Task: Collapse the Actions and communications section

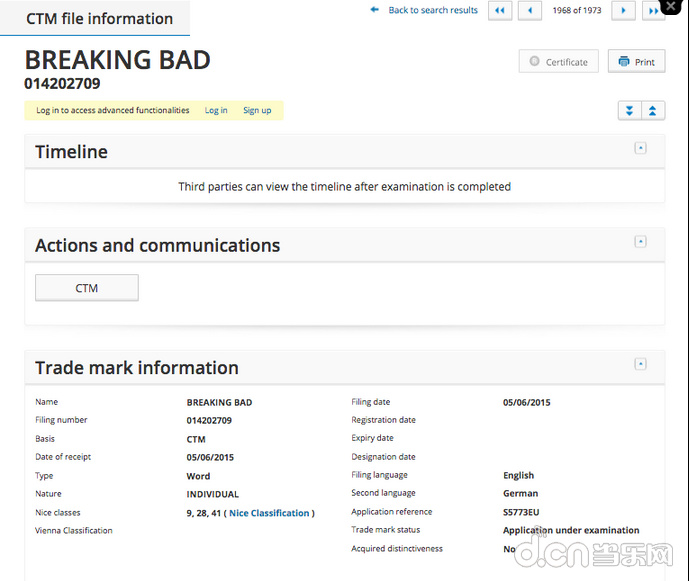Action: [641, 241]
